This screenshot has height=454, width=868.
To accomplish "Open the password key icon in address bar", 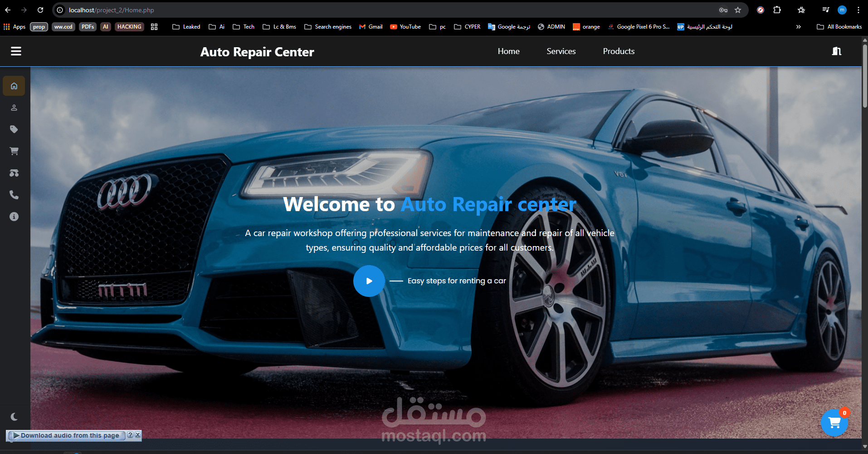I will pyautogui.click(x=723, y=10).
